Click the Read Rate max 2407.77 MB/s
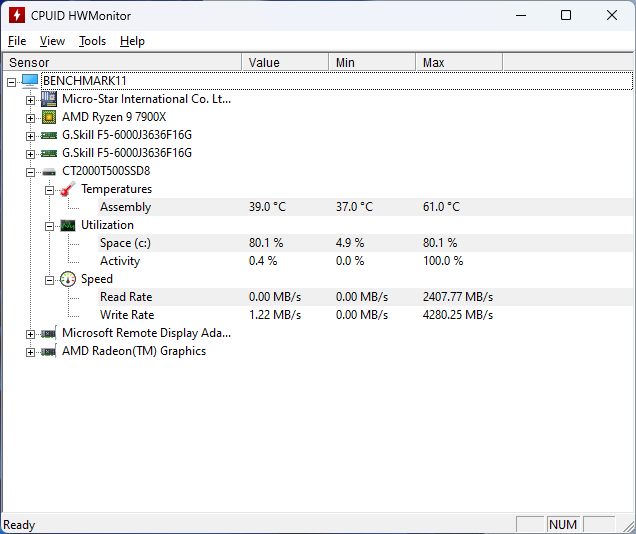The image size is (636, 534). pyautogui.click(x=458, y=297)
